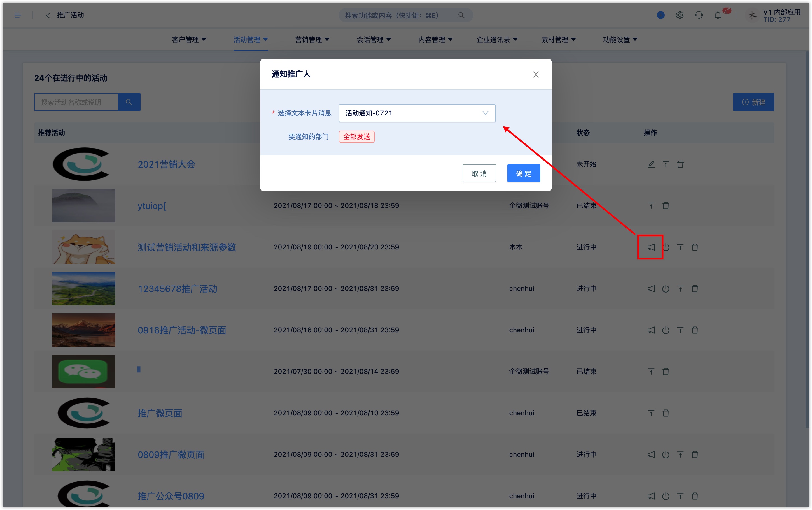
Task: Delete the 推广微页面 activity
Action: click(666, 413)
